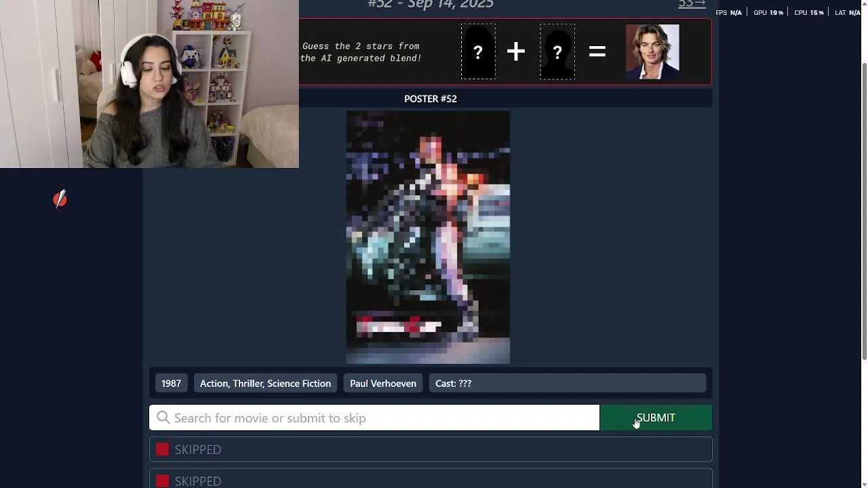
Task: Click the CPU 15% overlay stat
Action: 809,12
